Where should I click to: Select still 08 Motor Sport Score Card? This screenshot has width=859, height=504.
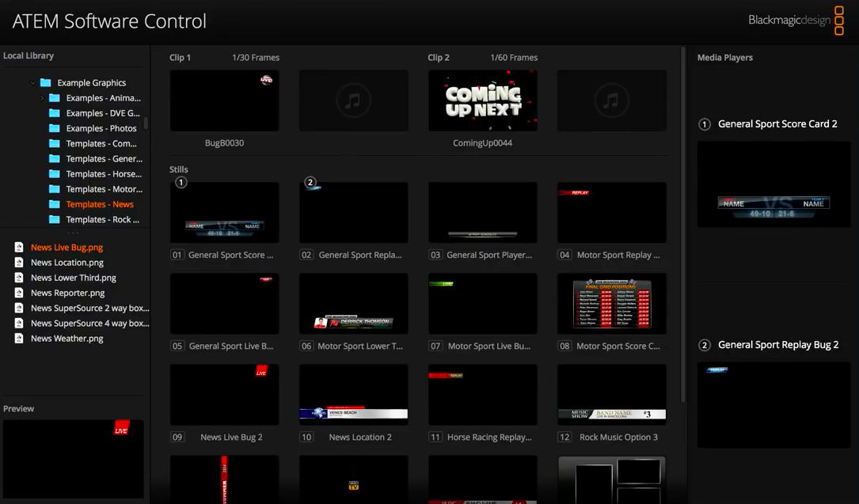coord(611,304)
